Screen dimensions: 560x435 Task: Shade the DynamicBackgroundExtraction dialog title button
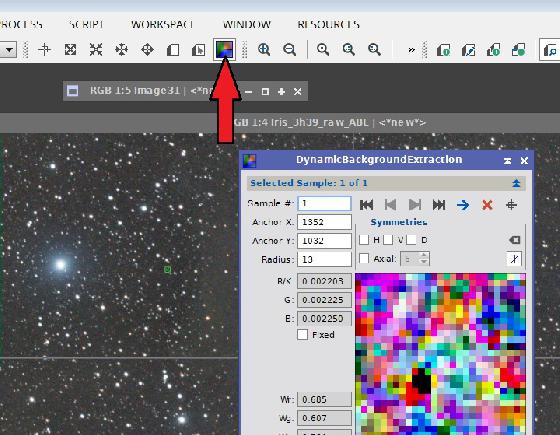tap(507, 161)
